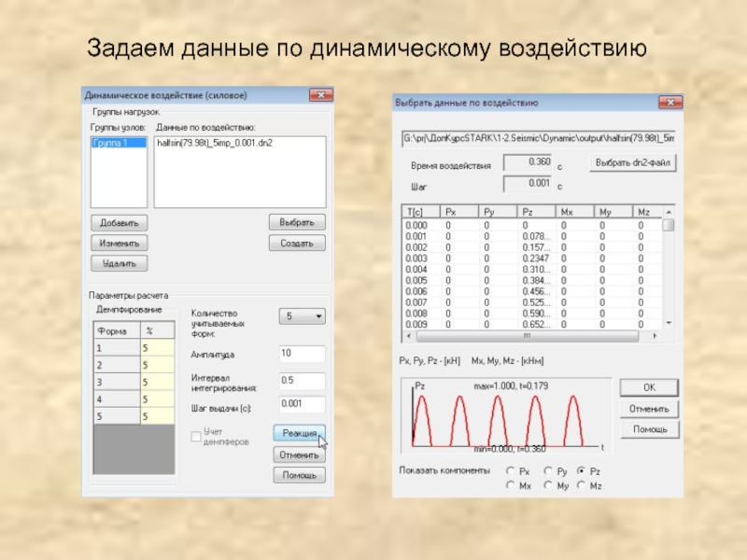Click the Создать button
The image size is (747, 560).
(x=297, y=243)
